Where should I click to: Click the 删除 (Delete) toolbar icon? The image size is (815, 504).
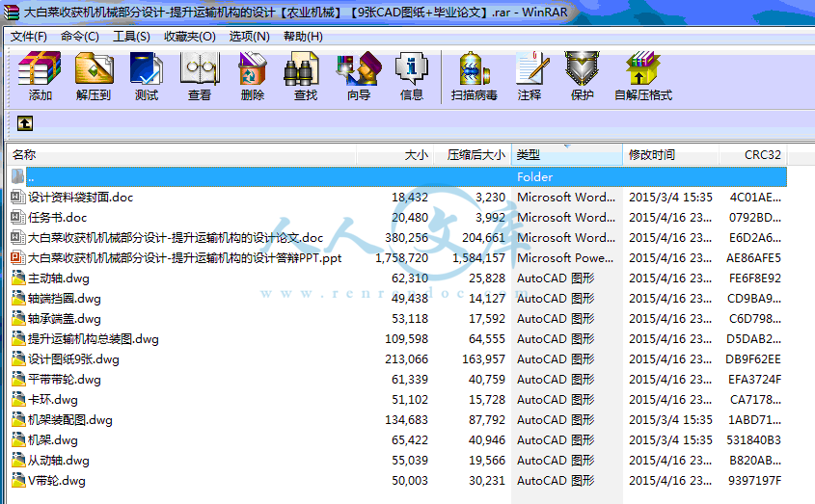click(x=253, y=68)
